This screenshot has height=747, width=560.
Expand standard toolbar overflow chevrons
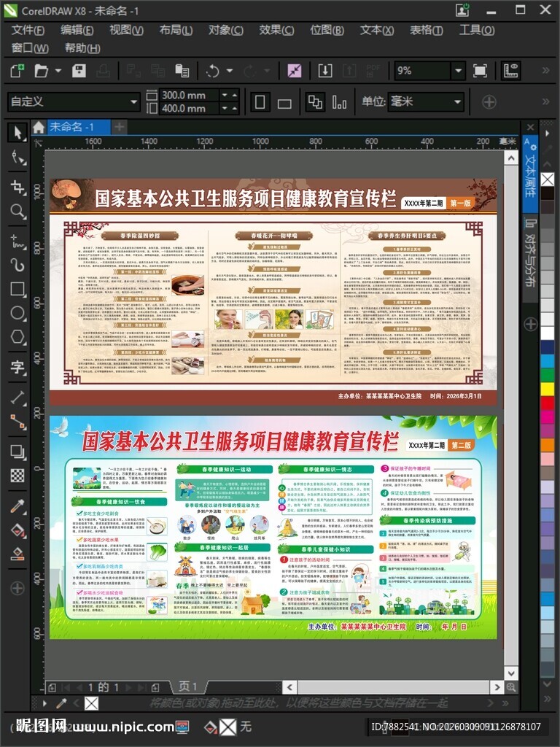(x=545, y=71)
